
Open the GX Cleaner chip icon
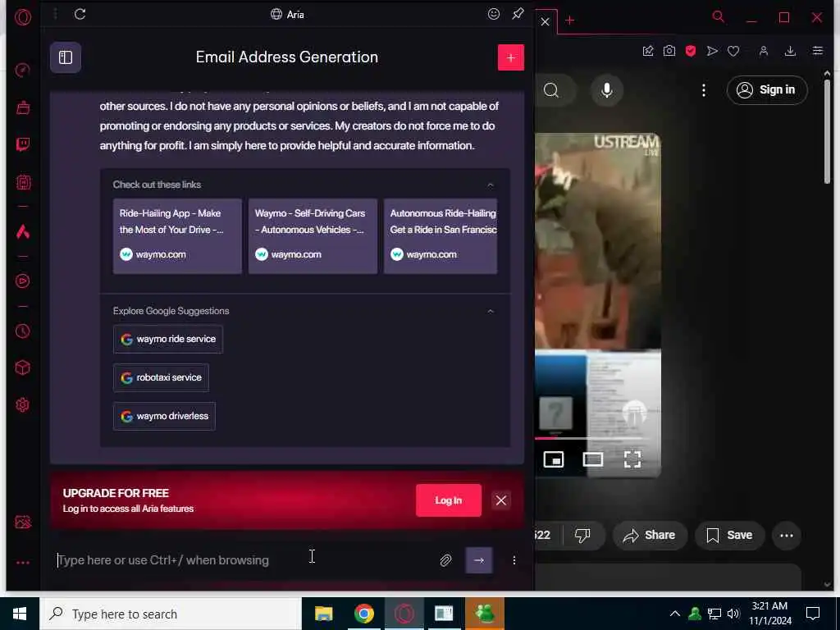[22, 182]
